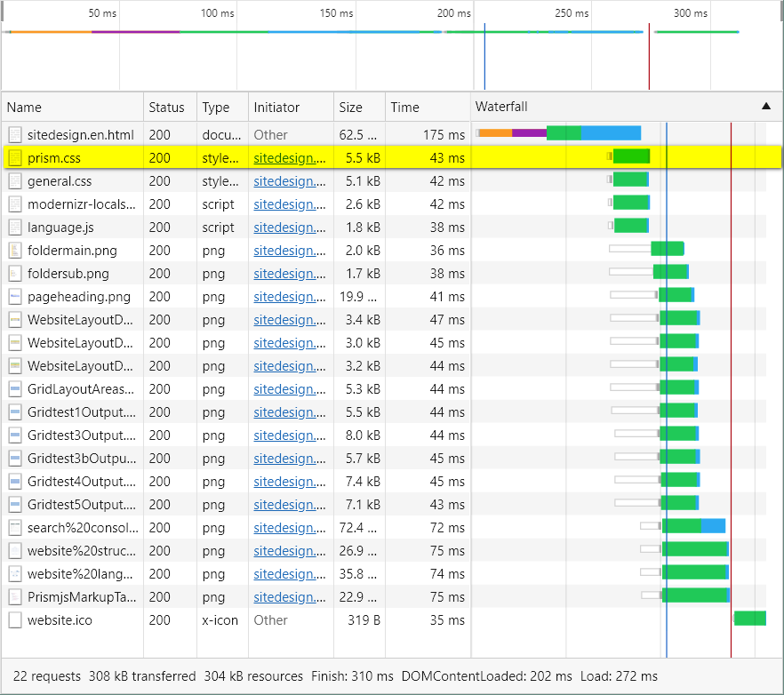Sort requests by Name column
This screenshot has height=695, width=784.
pyautogui.click(x=73, y=107)
